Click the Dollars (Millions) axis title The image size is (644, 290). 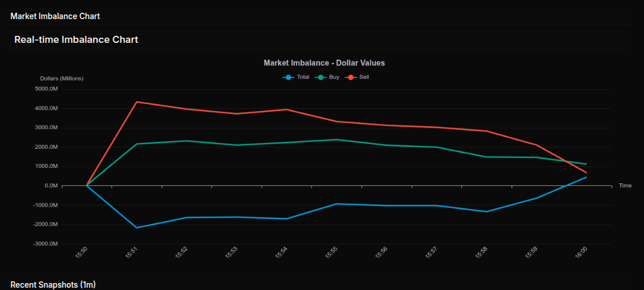(x=61, y=78)
